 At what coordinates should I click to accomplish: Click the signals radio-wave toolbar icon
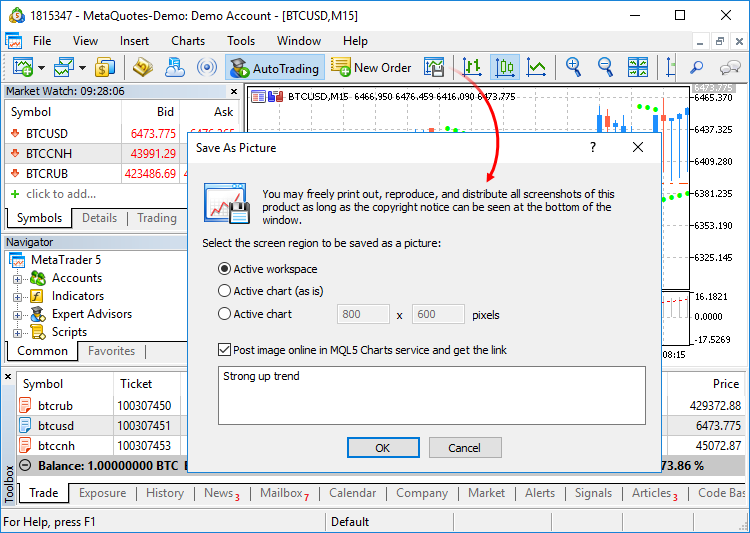pos(207,68)
